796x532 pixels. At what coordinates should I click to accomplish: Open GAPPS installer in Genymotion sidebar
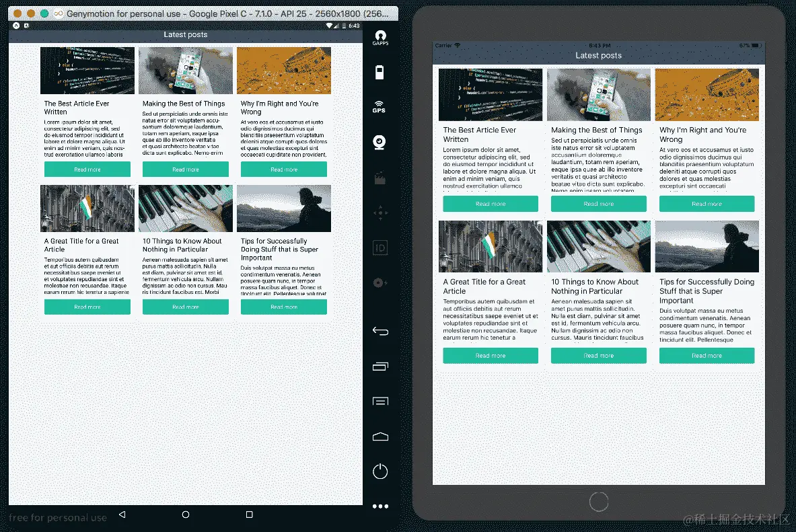click(380, 38)
